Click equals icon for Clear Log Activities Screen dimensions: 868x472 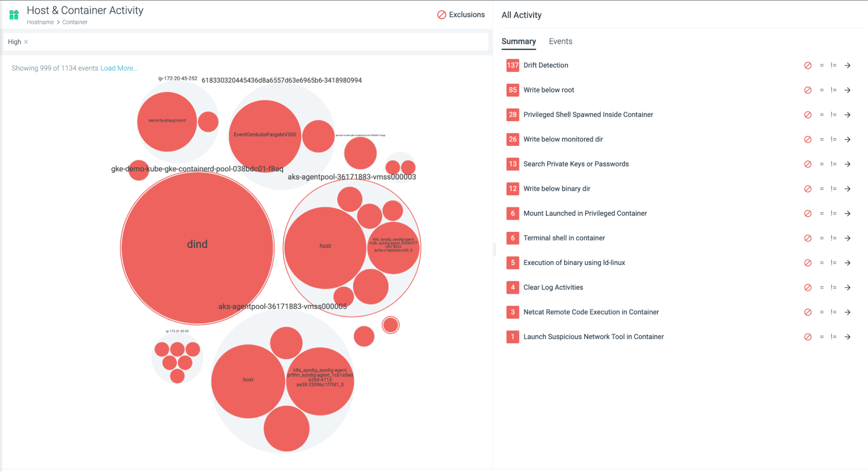[822, 287]
